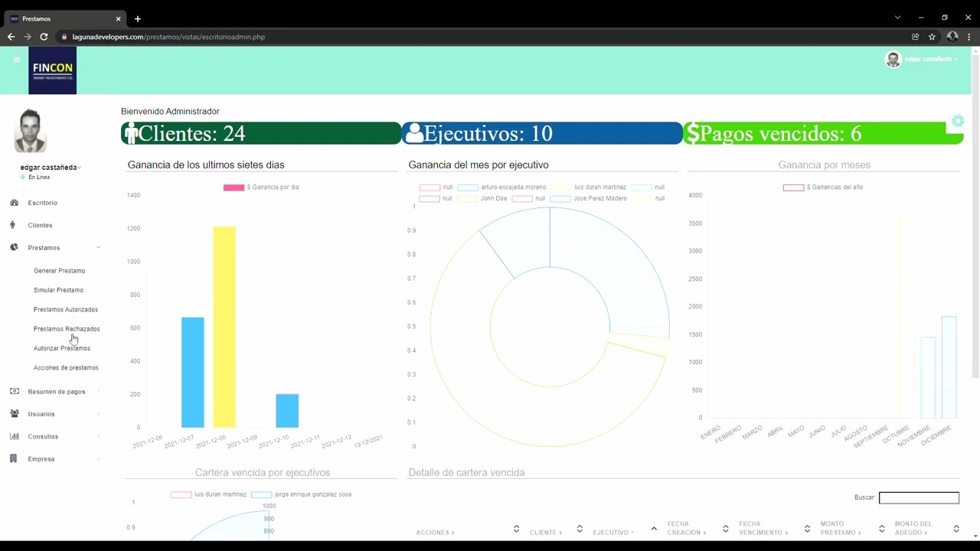
Task: Collapse the Prestamos submenu chevron
Action: tap(98, 247)
